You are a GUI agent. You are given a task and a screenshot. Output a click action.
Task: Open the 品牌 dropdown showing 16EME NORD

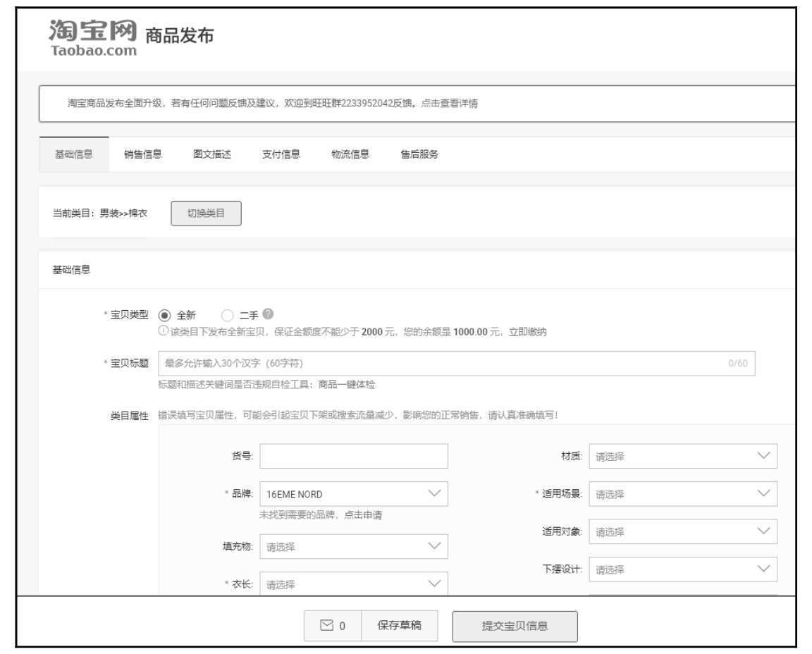coord(354,494)
